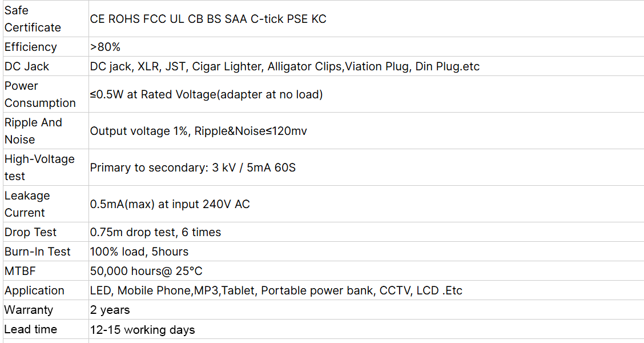This screenshot has height=343, width=644.
Task: Click the Leakage Current label
Action: coord(27,204)
